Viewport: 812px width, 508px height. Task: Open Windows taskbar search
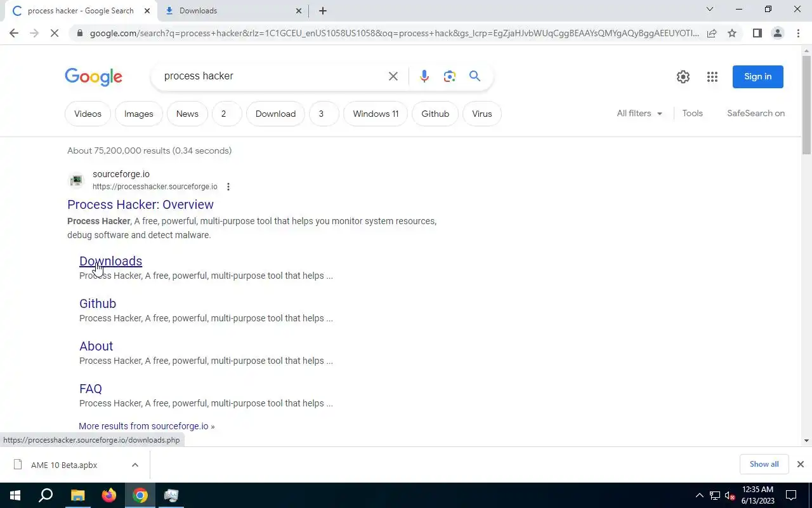(46, 495)
